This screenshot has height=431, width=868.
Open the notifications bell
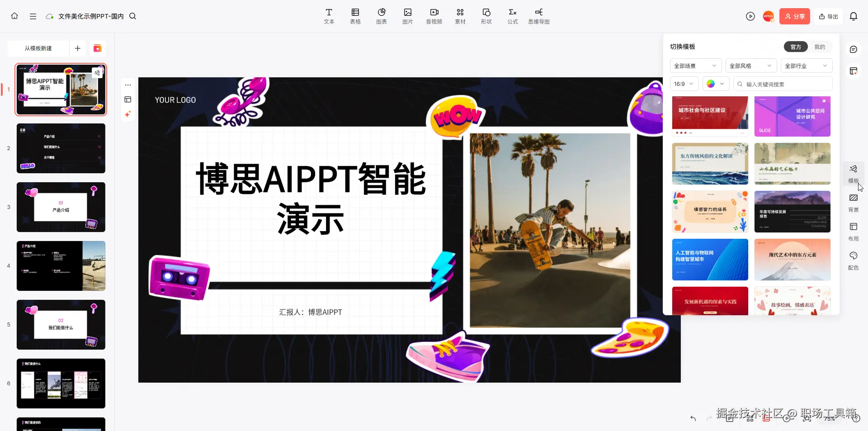tap(854, 16)
